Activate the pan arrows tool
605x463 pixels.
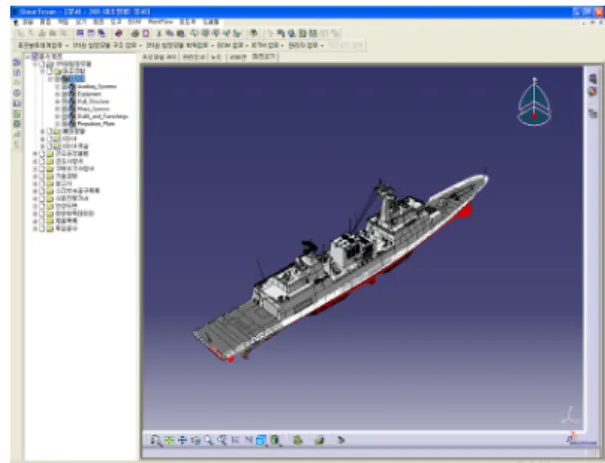coord(182,440)
